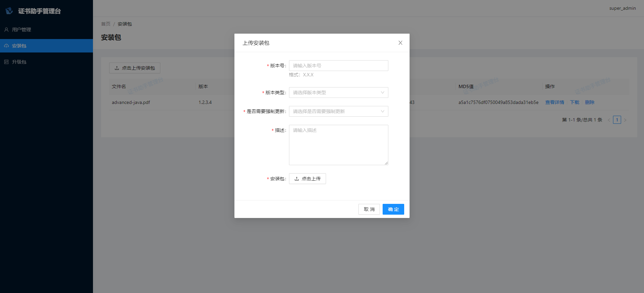Open 用户管理 in the sidebar

pos(46,30)
